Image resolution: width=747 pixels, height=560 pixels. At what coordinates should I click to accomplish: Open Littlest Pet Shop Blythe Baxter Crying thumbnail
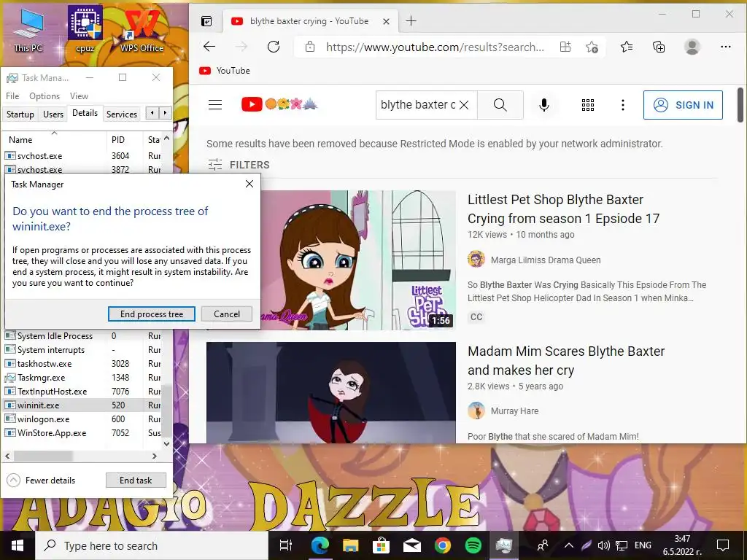[357, 260]
